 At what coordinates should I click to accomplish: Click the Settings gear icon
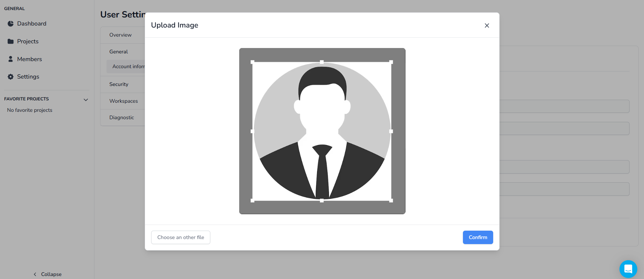(11, 77)
